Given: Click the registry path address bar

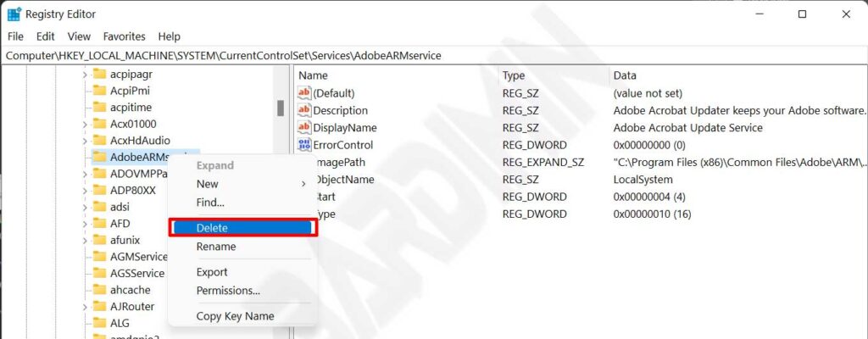Looking at the screenshot, I should [434, 55].
